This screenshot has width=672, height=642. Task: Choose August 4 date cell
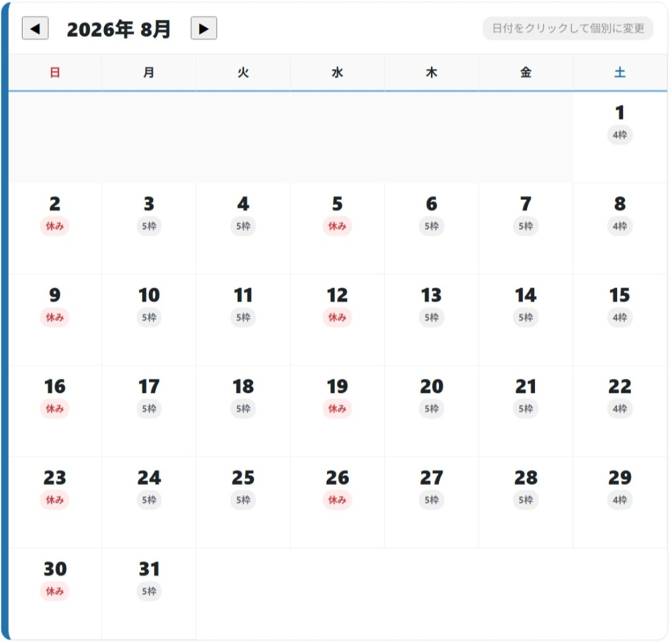[x=243, y=229]
